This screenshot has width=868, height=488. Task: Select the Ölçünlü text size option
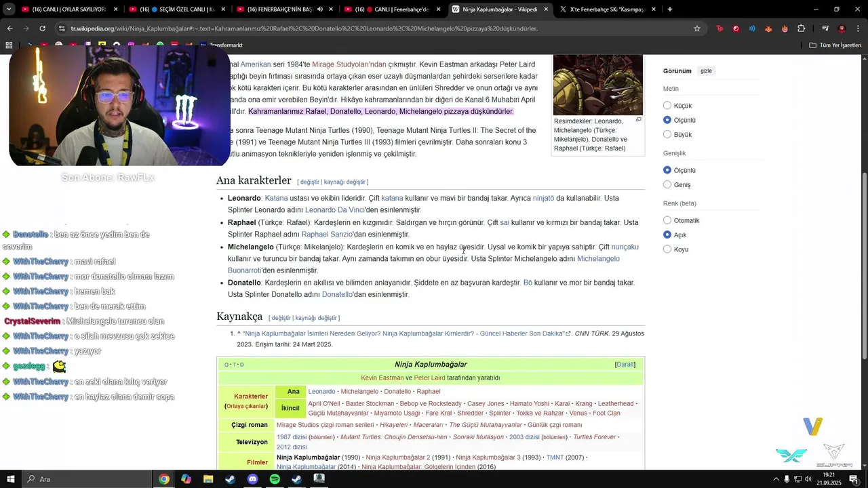tap(667, 120)
